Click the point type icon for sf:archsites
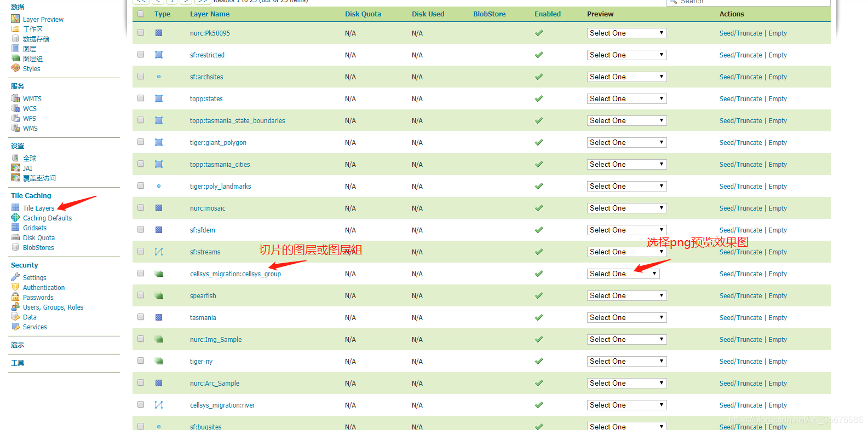Image resolution: width=868 pixels, height=430 pixels. point(159,77)
